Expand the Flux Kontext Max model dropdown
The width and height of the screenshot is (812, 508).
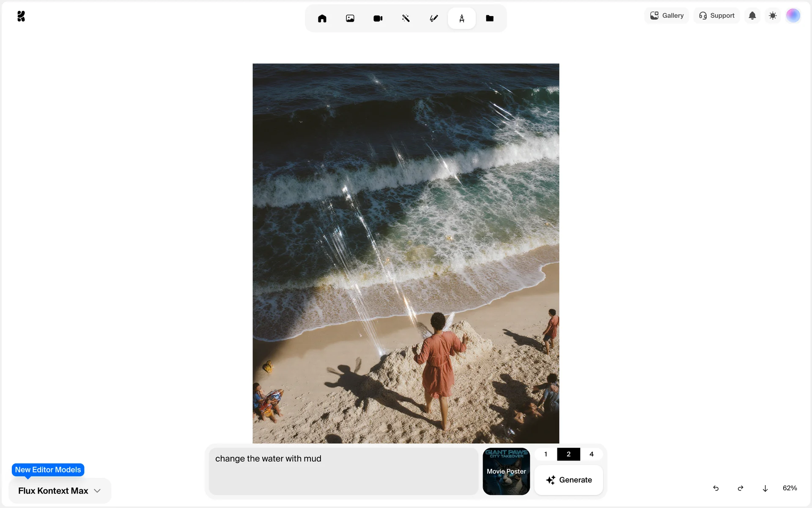pyautogui.click(x=60, y=491)
